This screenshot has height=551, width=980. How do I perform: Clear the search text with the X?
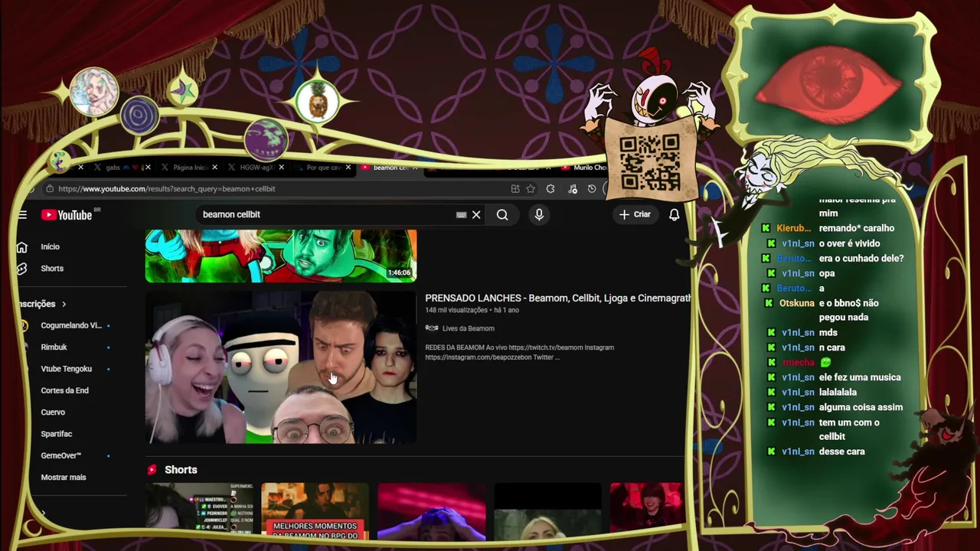[x=476, y=215]
